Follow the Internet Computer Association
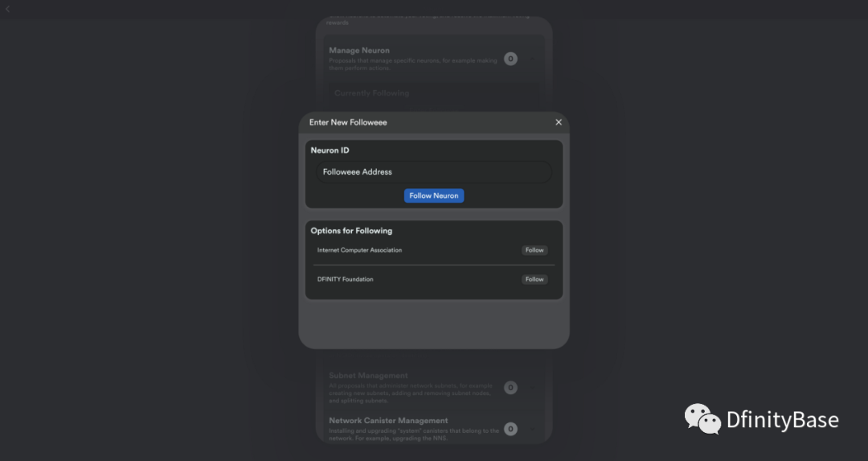Viewport: 868px width, 461px height. [534, 250]
